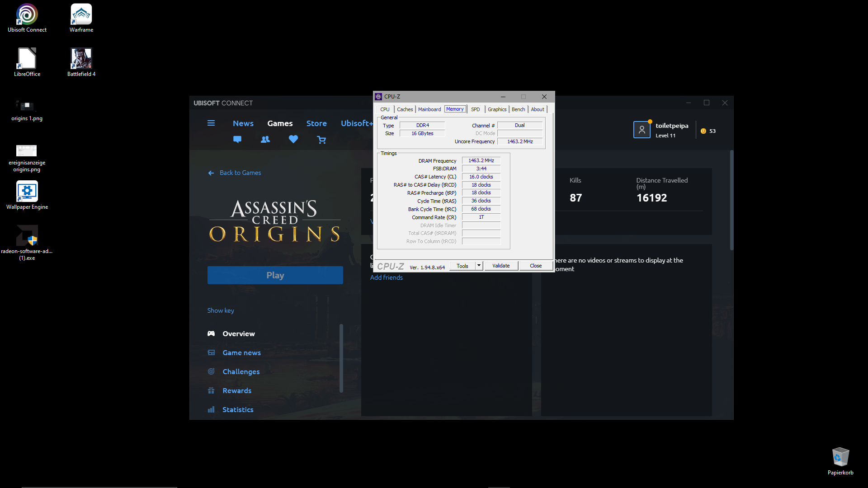
Task: Switch to Mainboard tab in CPU-Z
Action: [429, 109]
